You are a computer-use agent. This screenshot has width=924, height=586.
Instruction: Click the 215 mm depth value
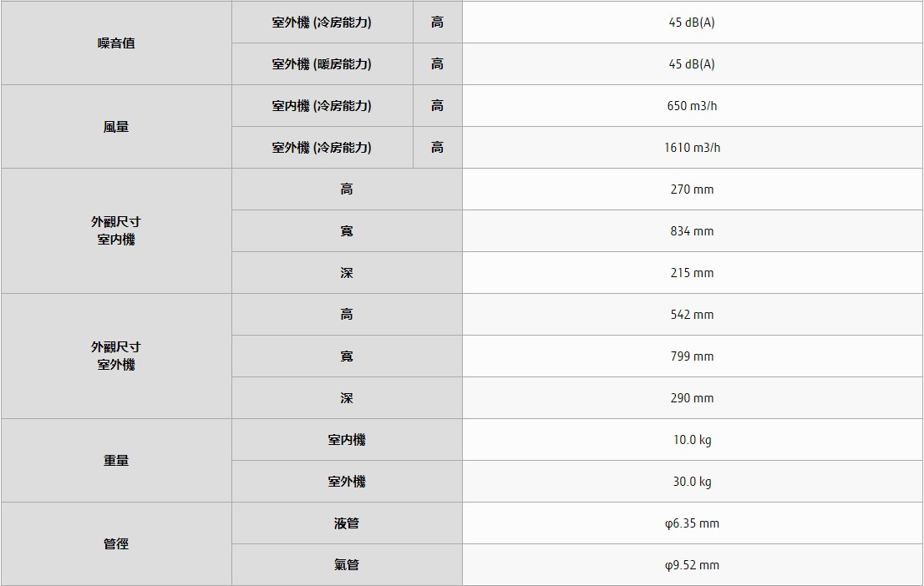click(x=692, y=273)
